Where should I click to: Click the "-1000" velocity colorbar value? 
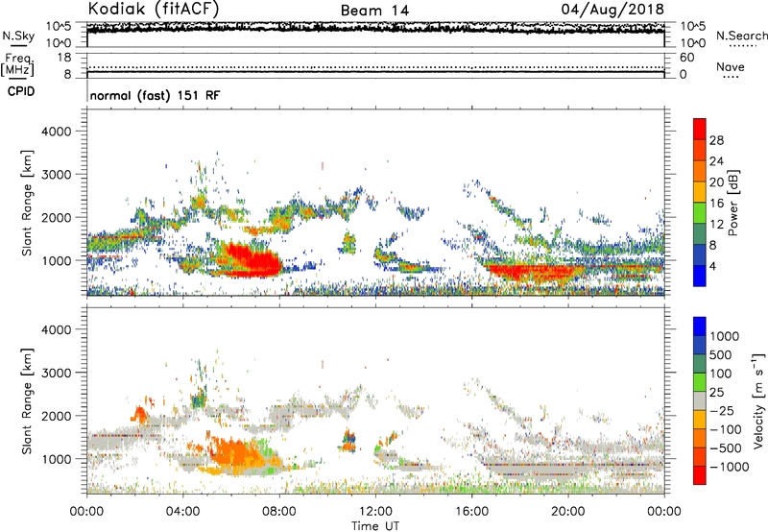coord(730,467)
